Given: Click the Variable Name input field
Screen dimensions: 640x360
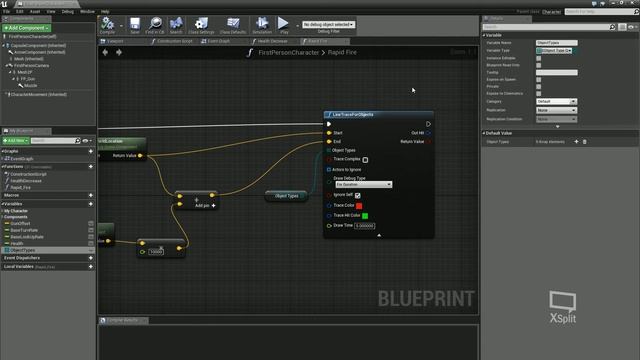Looking at the screenshot, I should tap(557, 43).
